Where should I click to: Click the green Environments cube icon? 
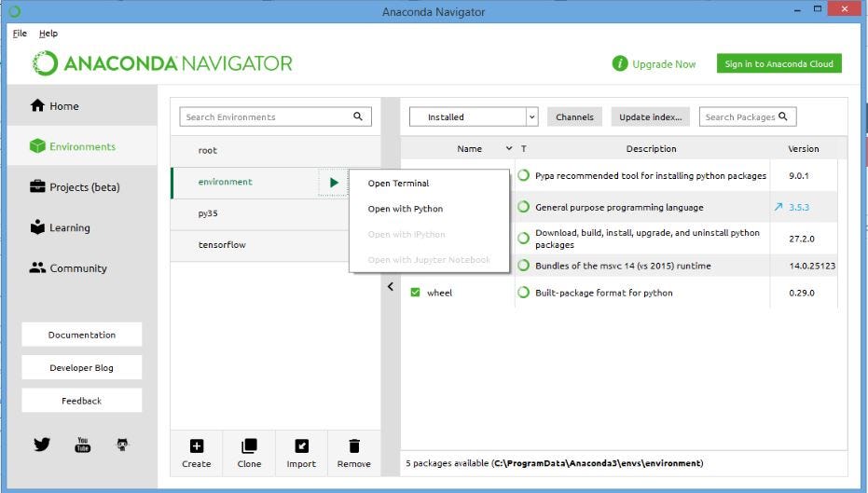[37, 146]
